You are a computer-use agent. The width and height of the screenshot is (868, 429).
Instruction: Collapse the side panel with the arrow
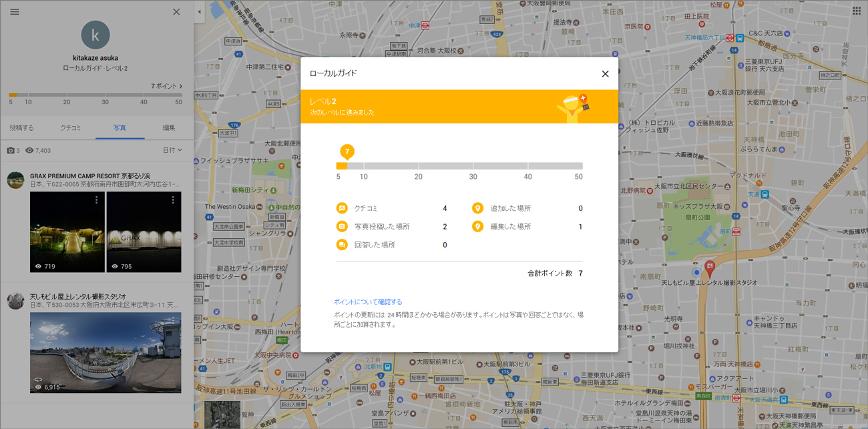click(199, 11)
